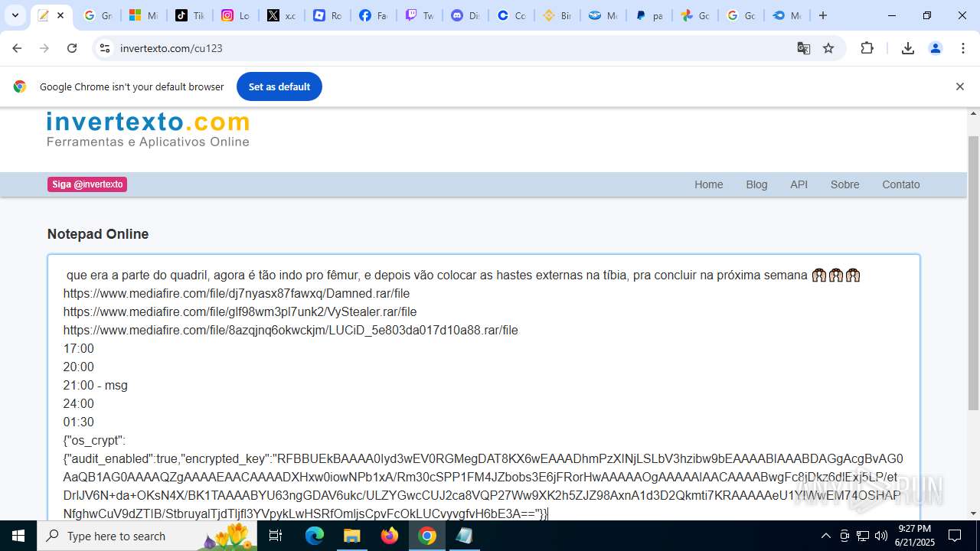Image resolution: width=980 pixels, height=551 pixels.
Task: Switch to the Google tab after the notepad tab
Action: pyautogui.click(x=97, y=15)
